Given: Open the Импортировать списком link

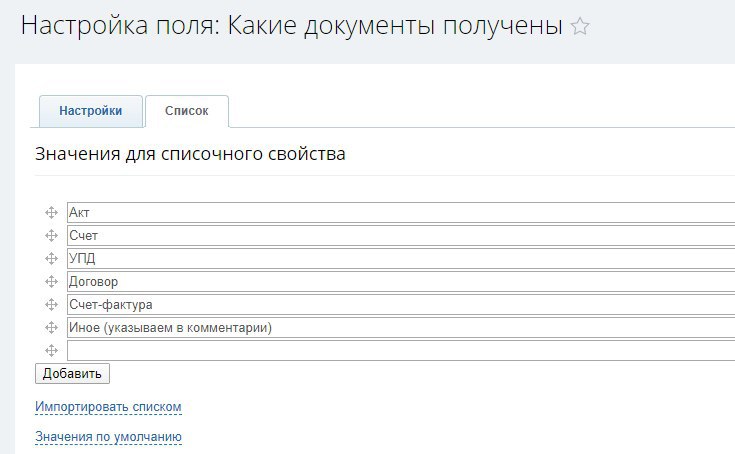Looking at the screenshot, I should (x=108, y=407).
